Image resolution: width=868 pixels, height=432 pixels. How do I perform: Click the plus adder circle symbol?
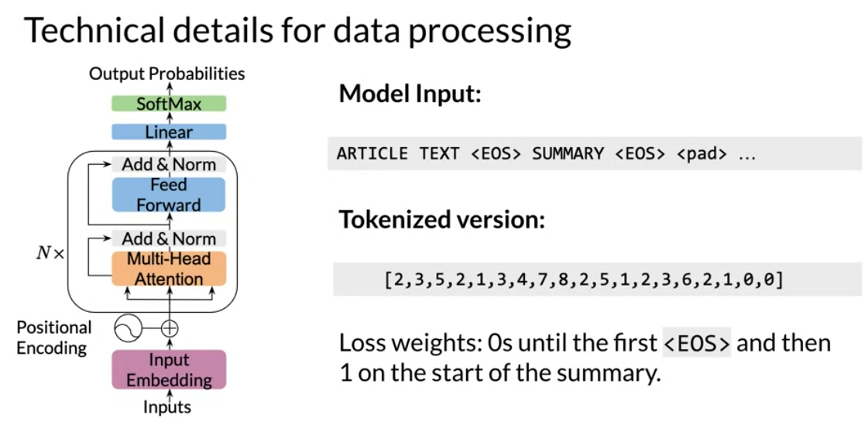pos(170,329)
